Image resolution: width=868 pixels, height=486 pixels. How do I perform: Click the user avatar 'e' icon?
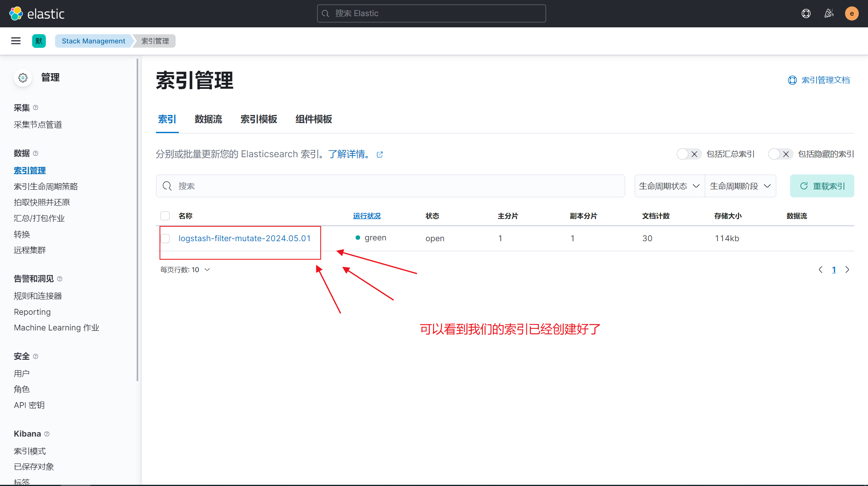point(852,13)
